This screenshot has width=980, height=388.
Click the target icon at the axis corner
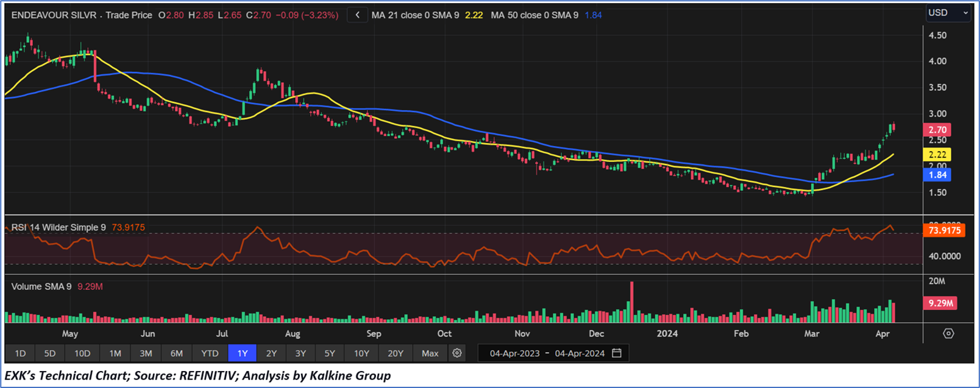coord(948,333)
